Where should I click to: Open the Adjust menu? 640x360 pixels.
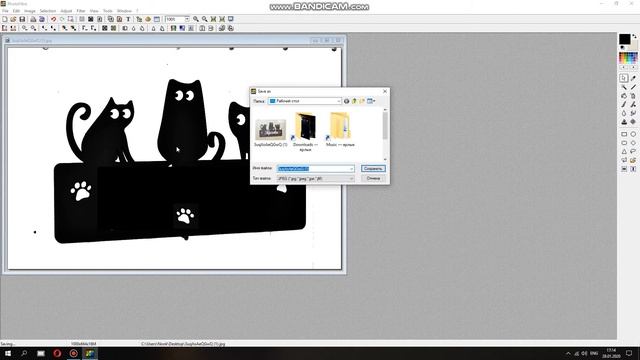click(66, 11)
